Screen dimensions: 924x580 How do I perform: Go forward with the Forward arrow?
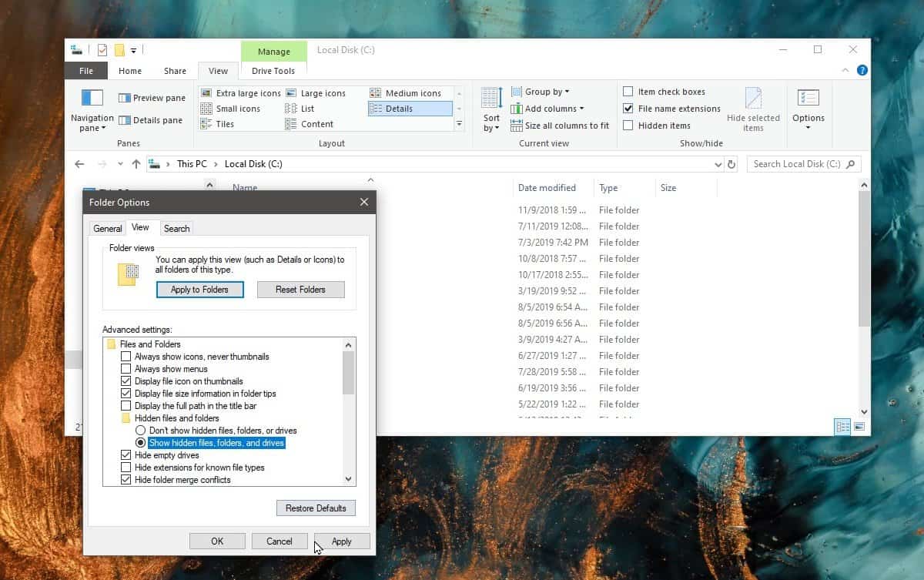click(102, 164)
